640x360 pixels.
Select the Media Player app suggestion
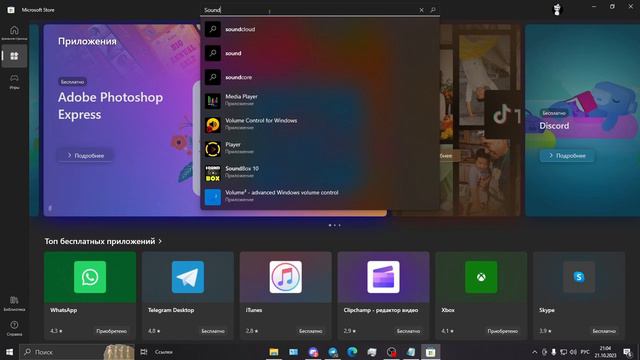pyautogui.click(x=320, y=101)
